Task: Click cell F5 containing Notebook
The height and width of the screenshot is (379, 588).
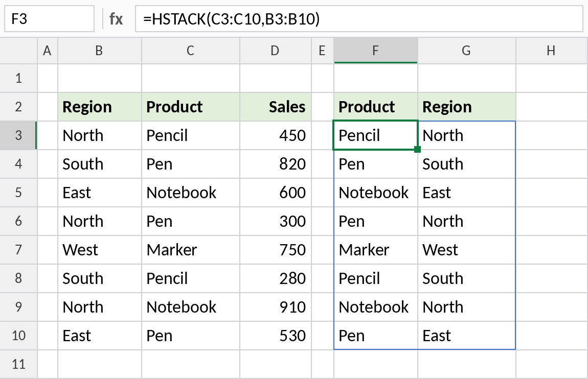Action: click(x=375, y=193)
